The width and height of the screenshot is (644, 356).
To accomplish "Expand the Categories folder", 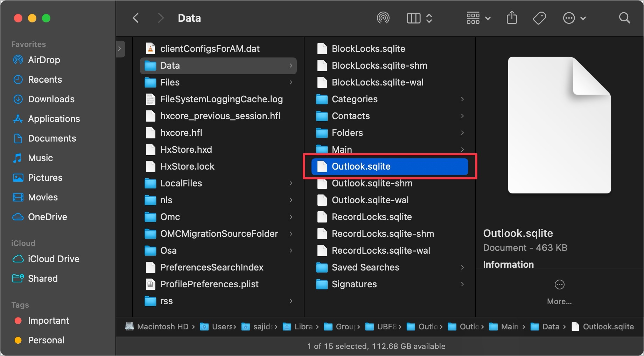I will (462, 99).
